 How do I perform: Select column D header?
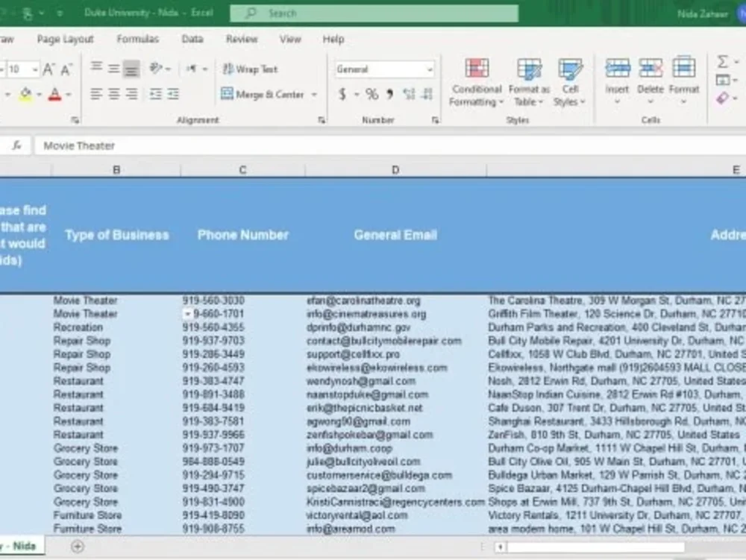(x=395, y=170)
